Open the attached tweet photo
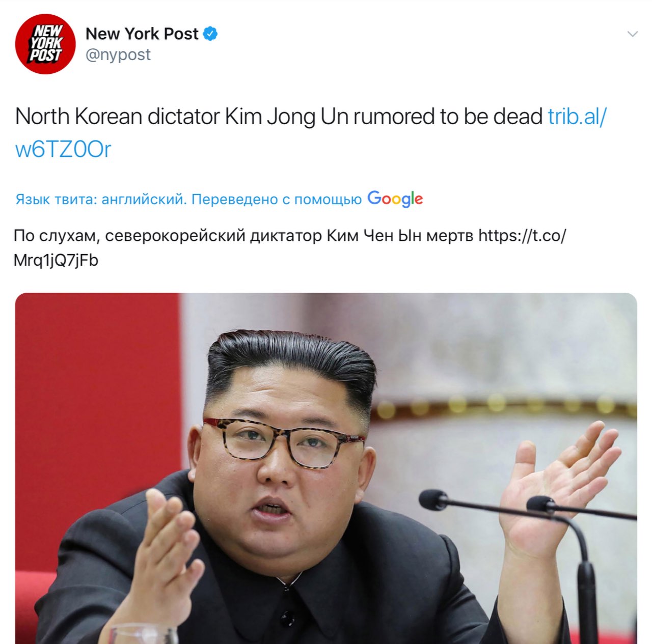Viewport: 652px width, 644px height. (326, 468)
